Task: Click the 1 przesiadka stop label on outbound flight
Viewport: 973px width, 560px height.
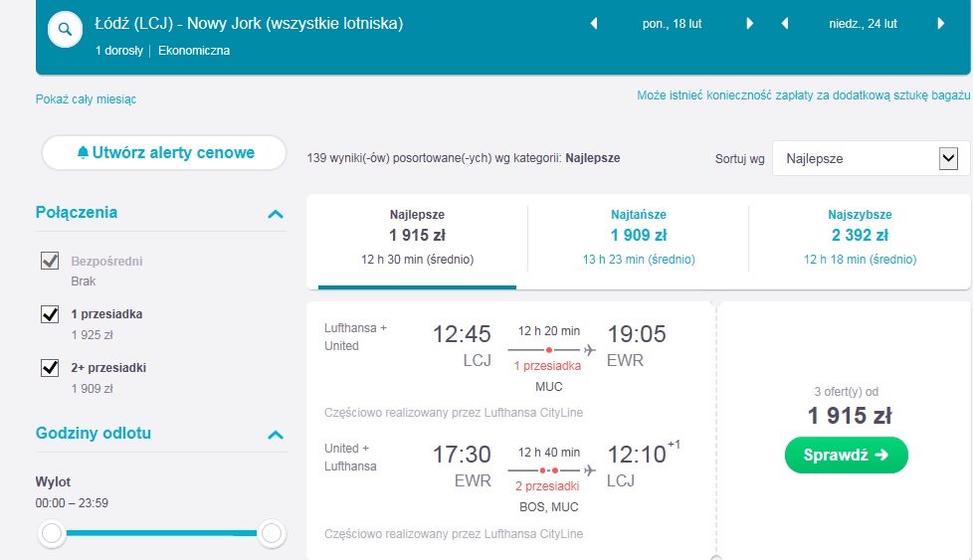Action: coord(547,366)
